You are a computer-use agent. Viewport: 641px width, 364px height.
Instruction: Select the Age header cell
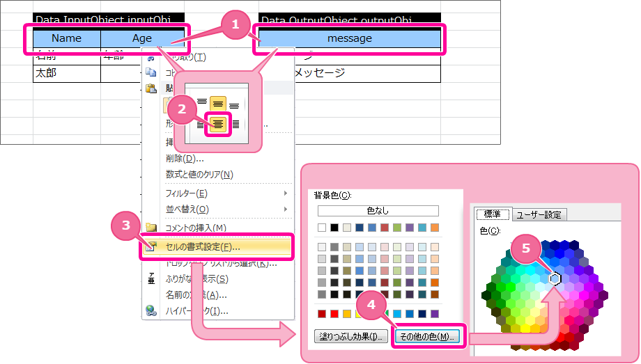(142, 38)
